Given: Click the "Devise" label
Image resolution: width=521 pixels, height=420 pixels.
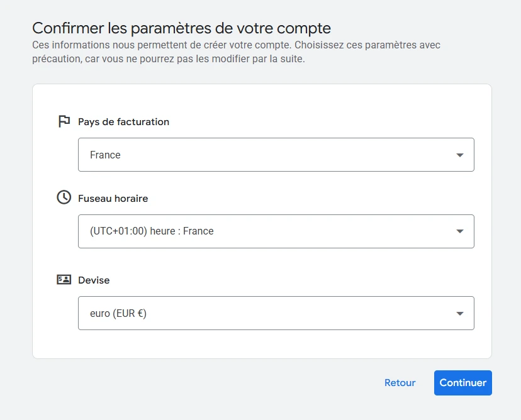Looking at the screenshot, I should (94, 280).
